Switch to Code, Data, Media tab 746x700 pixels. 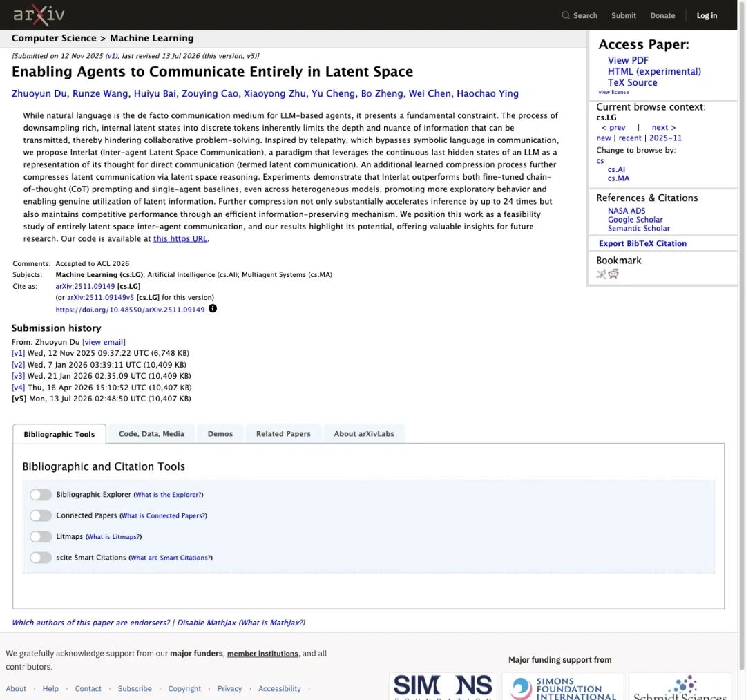[x=151, y=433]
